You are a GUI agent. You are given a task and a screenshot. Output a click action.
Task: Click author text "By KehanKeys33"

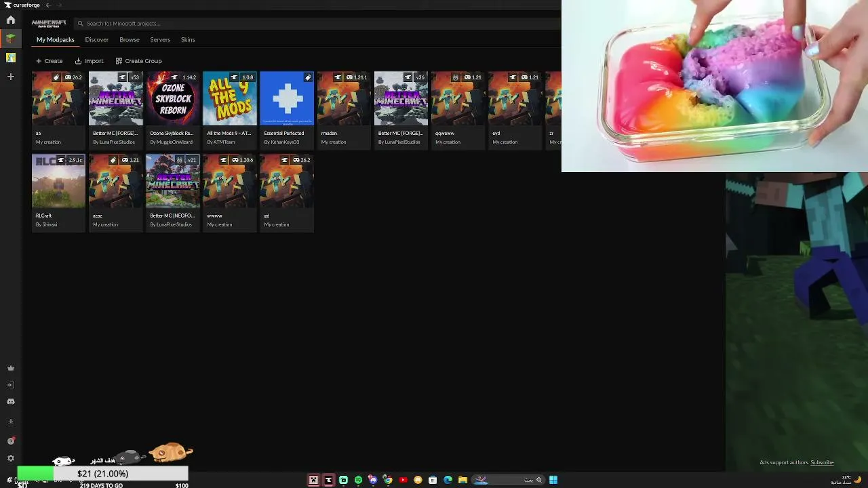(281, 142)
